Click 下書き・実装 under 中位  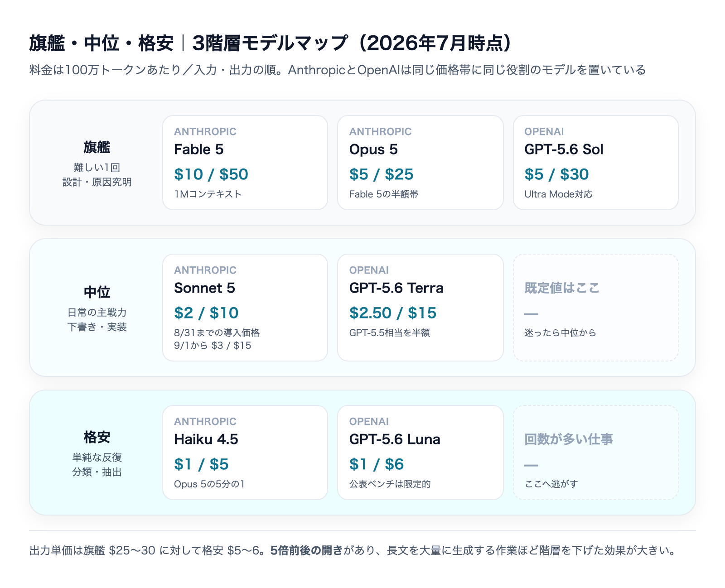tap(97, 327)
